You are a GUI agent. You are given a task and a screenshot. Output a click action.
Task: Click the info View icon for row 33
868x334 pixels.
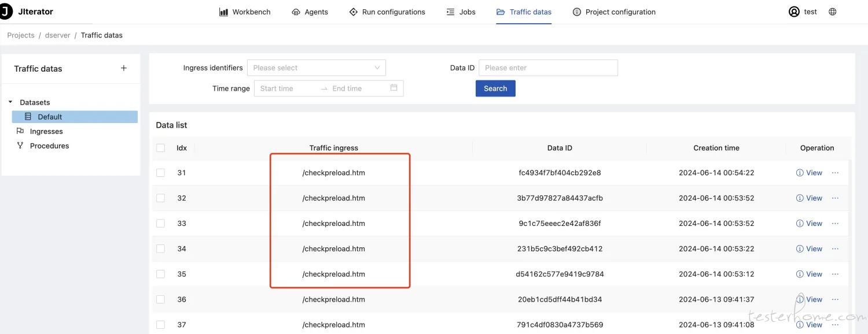point(800,224)
